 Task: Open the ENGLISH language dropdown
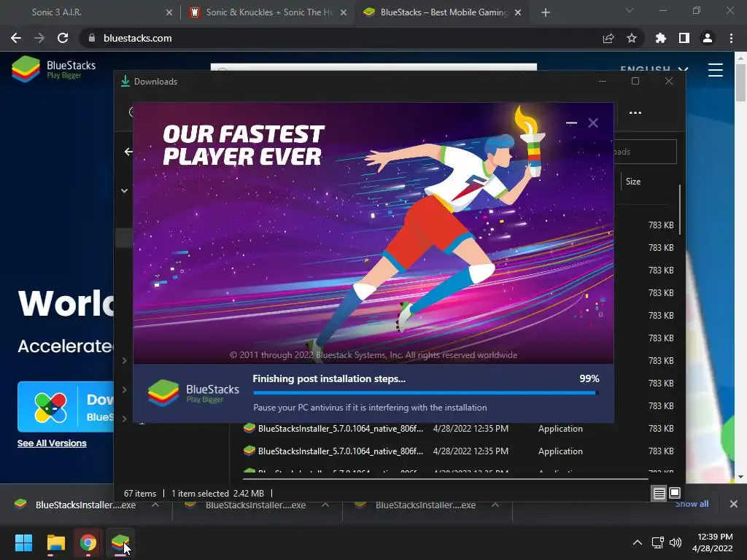[654, 70]
